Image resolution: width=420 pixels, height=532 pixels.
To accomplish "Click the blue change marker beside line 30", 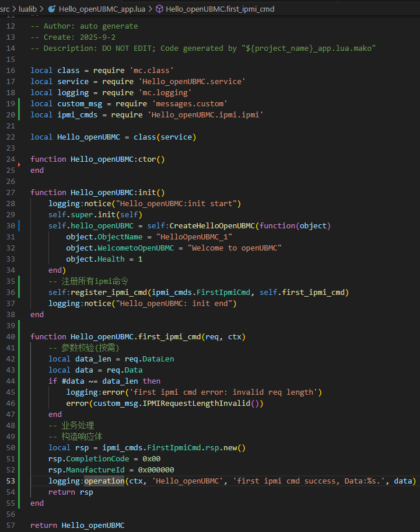I will (x=20, y=225).
